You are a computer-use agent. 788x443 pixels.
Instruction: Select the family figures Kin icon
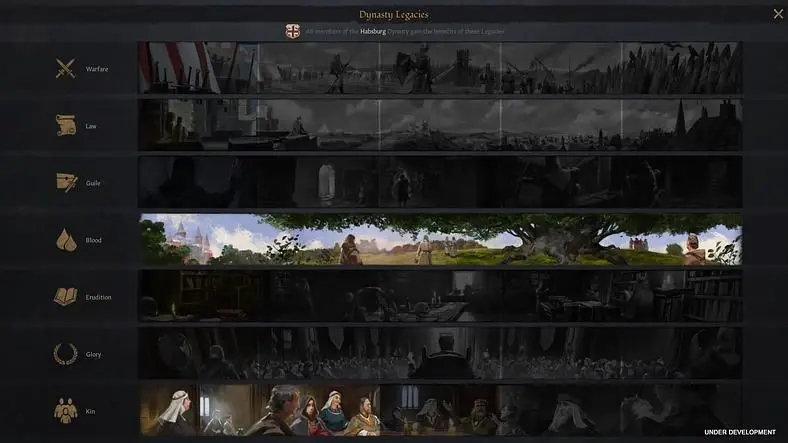[66, 411]
